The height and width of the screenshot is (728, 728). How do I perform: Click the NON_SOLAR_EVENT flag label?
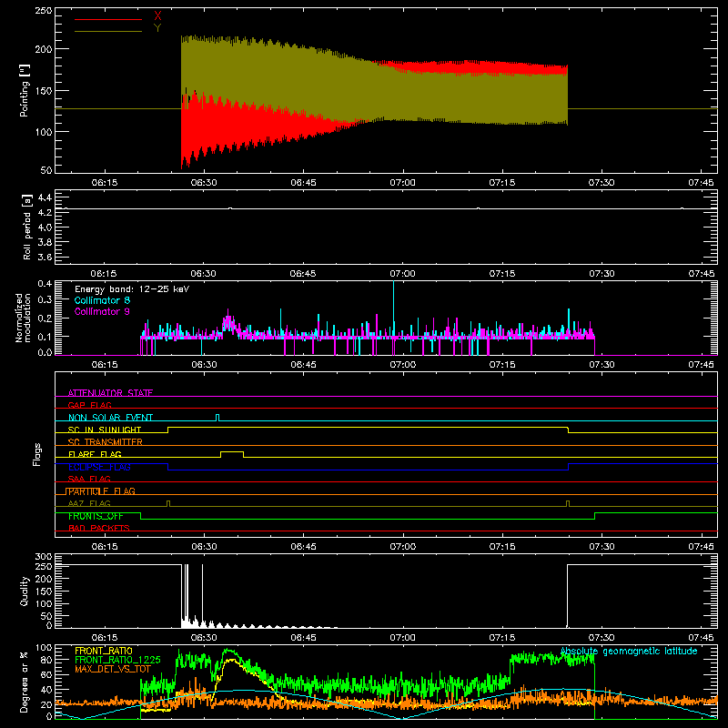pos(110,418)
